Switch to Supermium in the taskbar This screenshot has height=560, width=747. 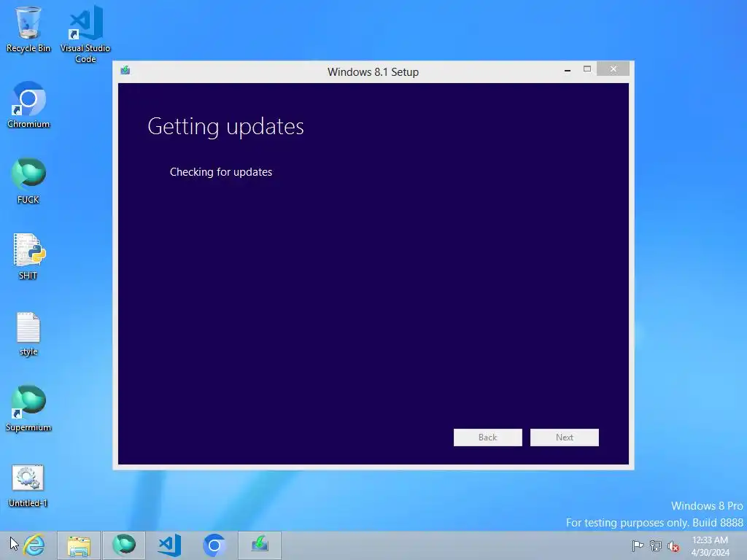(x=124, y=545)
